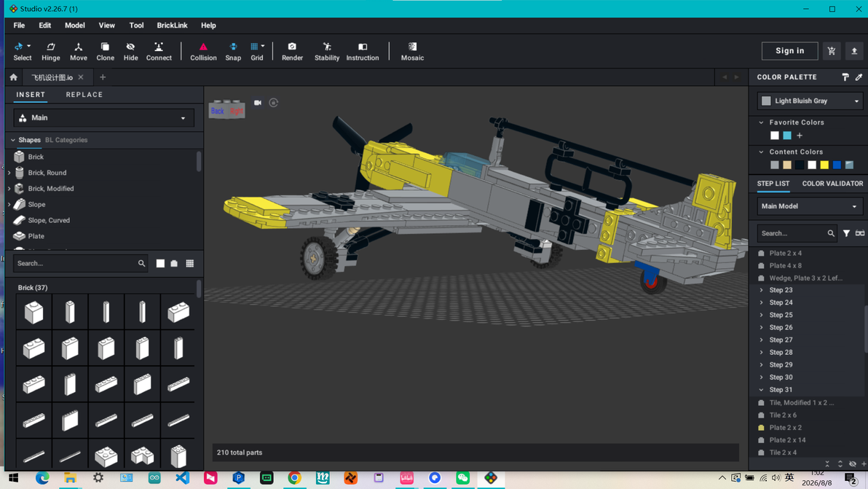Run the Stability check

pos(327,52)
